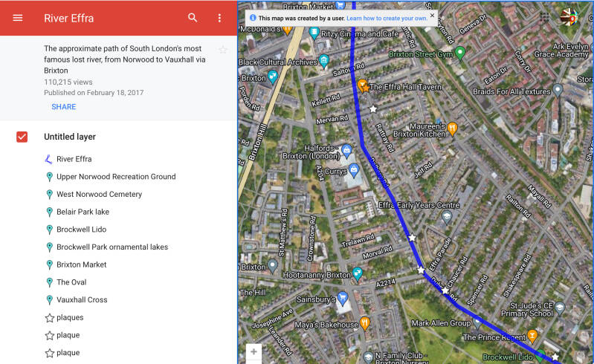Click the Brixton Market cart pin

(x=340, y=5)
